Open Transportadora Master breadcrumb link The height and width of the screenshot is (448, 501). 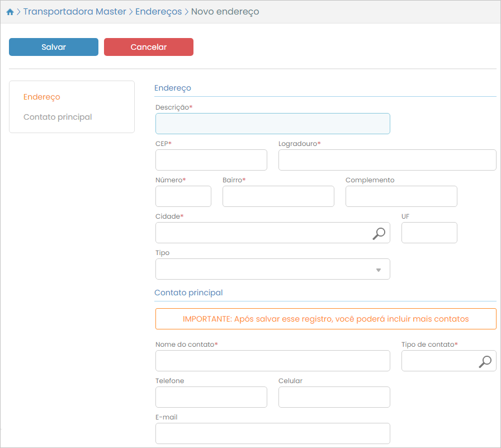tap(74, 12)
